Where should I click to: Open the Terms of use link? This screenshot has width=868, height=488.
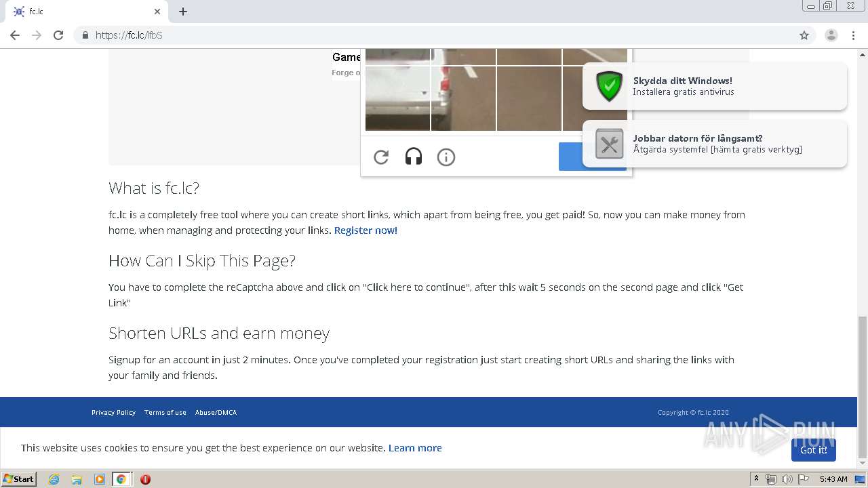[x=165, y=412]
